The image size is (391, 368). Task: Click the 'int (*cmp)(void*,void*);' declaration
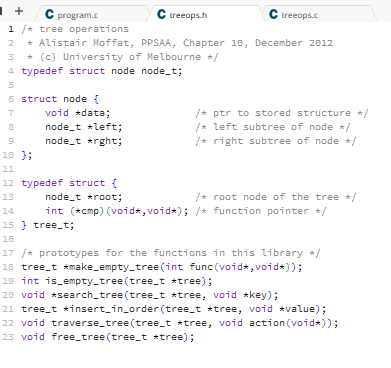117,211
